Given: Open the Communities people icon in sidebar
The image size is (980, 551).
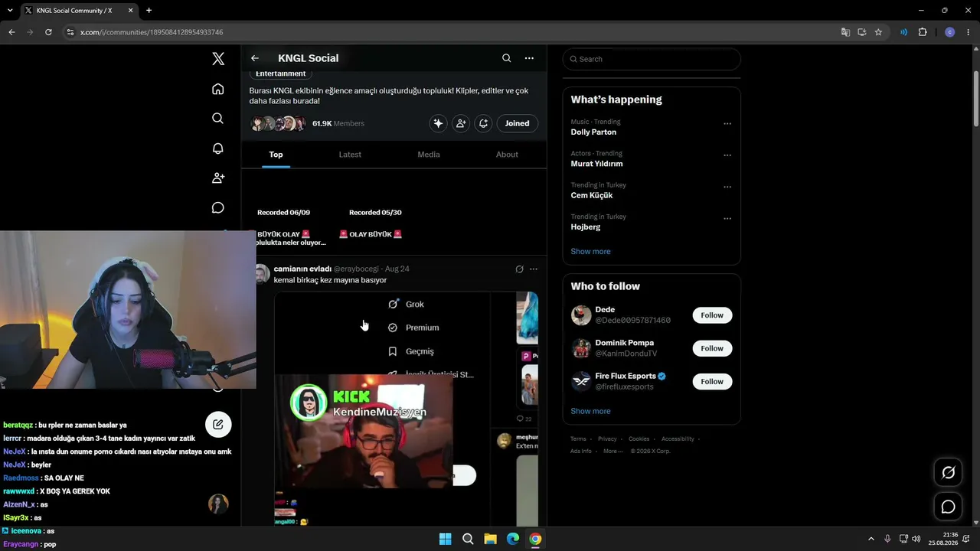Looking at the screenshot, I should (x=218, y=178).
